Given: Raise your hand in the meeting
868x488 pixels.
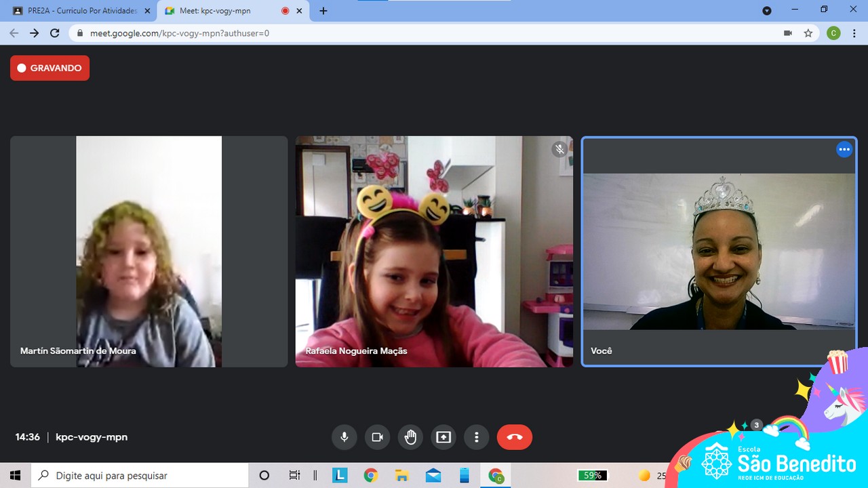Looking at the screenshot, I should point(411,437).
